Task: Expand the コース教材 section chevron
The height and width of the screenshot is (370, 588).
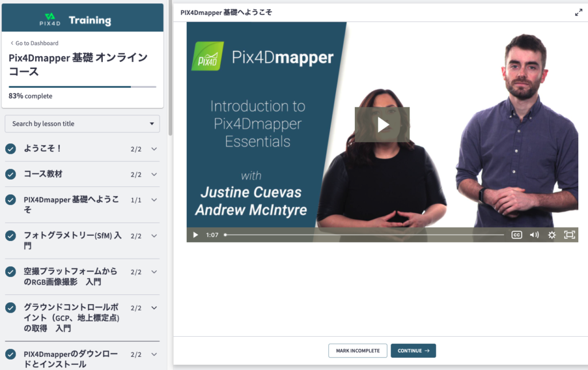Action: point(154,174)
